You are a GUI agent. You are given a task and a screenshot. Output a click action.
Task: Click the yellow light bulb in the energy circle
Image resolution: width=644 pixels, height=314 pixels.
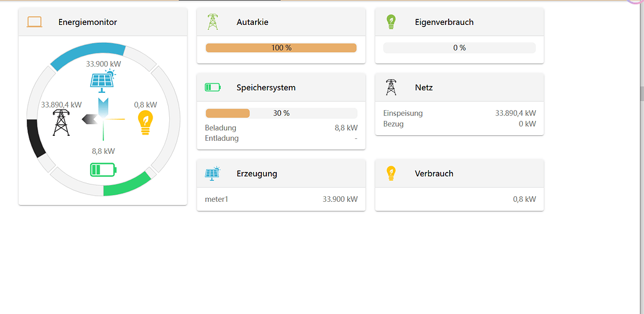(x=145, y=122)
